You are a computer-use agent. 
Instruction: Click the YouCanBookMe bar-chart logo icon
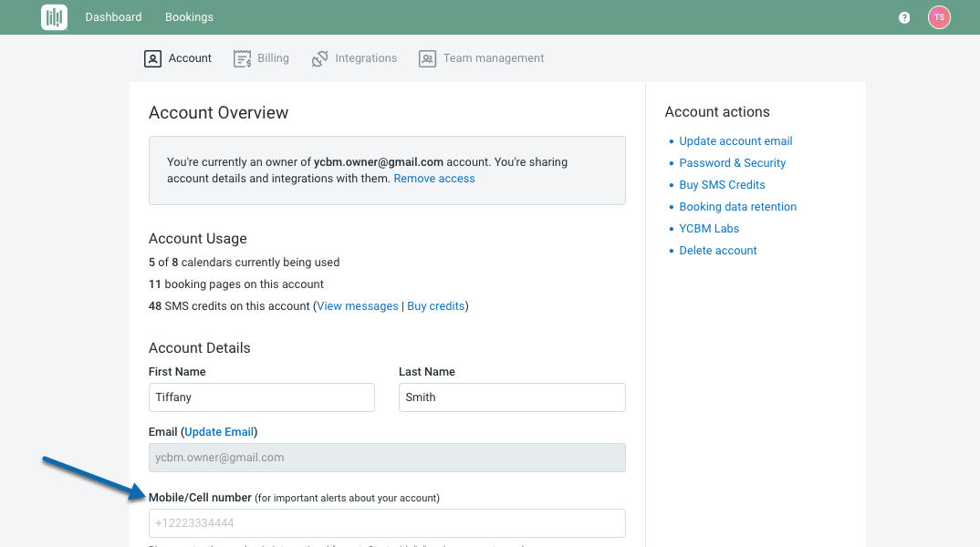coord(54,16)
